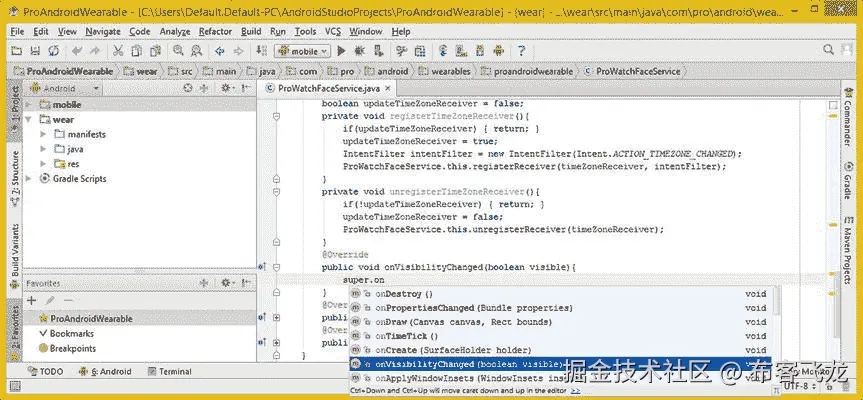Start debugging with the bug icon
This screenshot has height=400, width=863.
tap(360, 51)
